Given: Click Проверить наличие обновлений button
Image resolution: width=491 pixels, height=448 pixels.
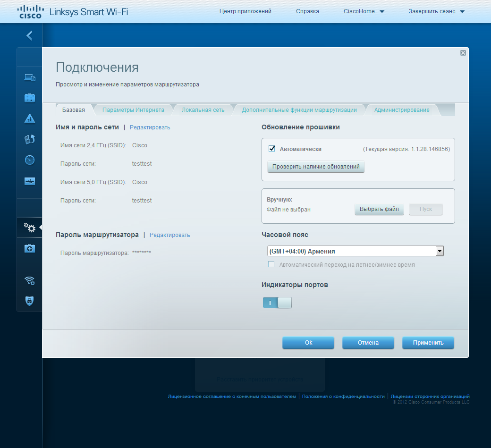Looking at the screenshot, I should [316, 167].
